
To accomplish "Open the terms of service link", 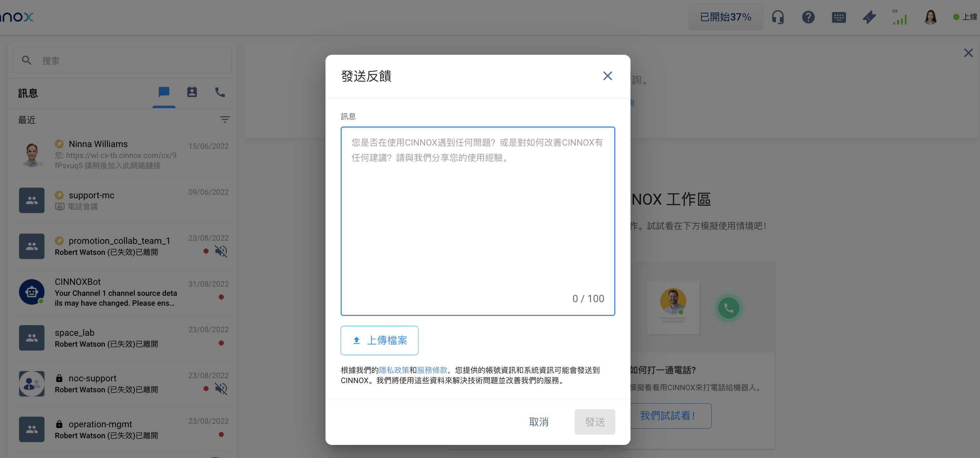I will tap(432, 370).
